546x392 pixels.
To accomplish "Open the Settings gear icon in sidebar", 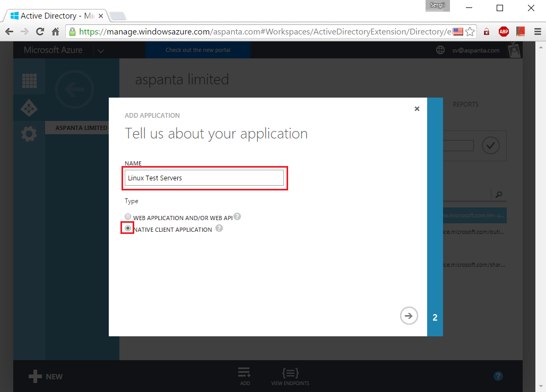I will pyautogui.click(x=29, y=133).
